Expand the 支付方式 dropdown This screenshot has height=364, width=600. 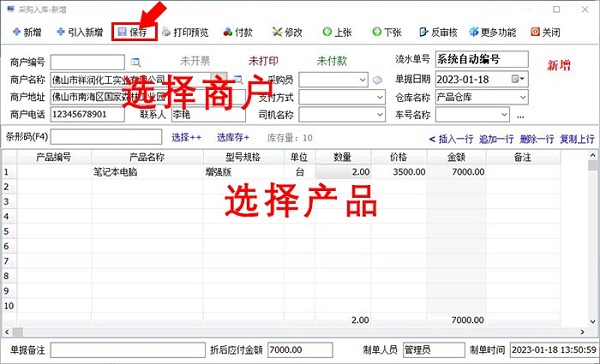click(380, 97)
